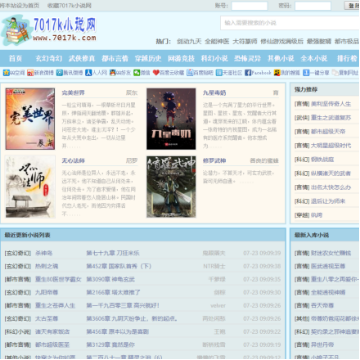Open the 一键分享 share icon
Image resolution: width=360 pixels, height=360 pixels.
click(x=306, y=72)
